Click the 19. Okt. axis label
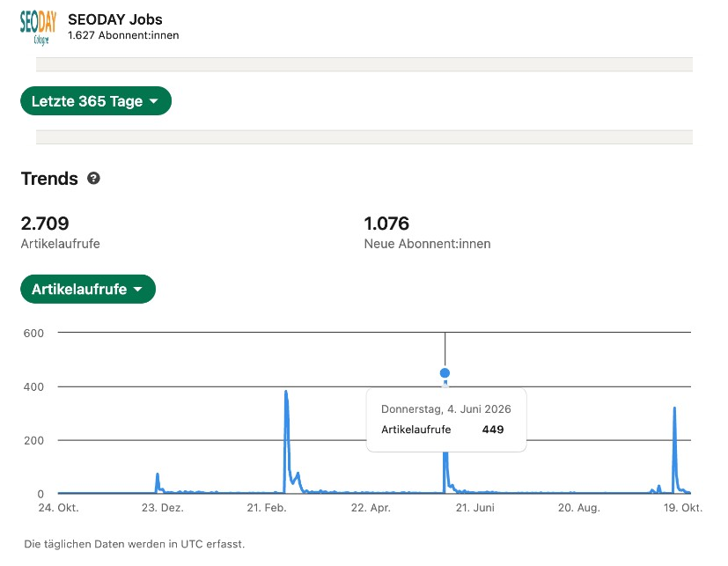Image resolution: width=728 pixels, height=566 pixels. point(683,508)
